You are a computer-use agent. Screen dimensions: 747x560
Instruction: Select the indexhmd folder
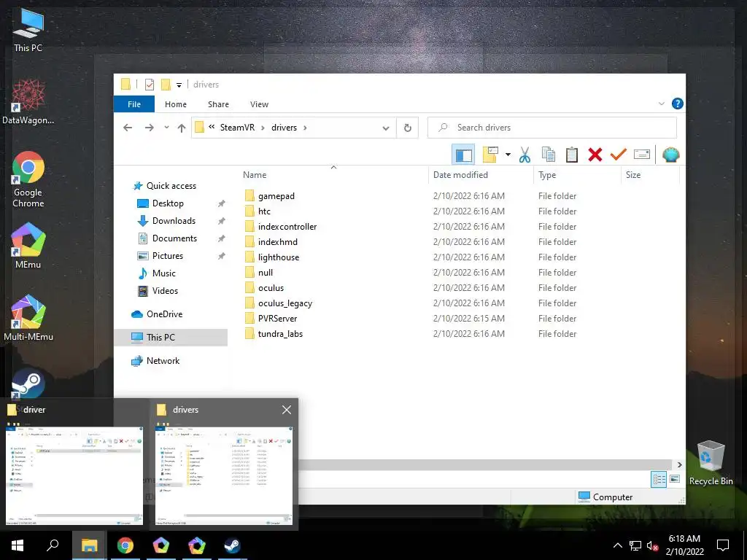point(278,242)
